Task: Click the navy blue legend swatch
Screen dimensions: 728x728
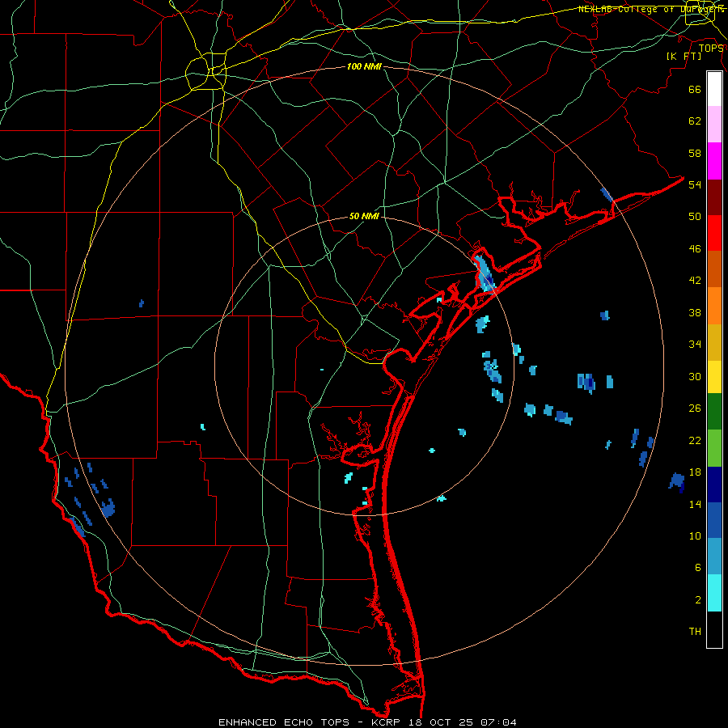Action: click(x=714, y=485)
